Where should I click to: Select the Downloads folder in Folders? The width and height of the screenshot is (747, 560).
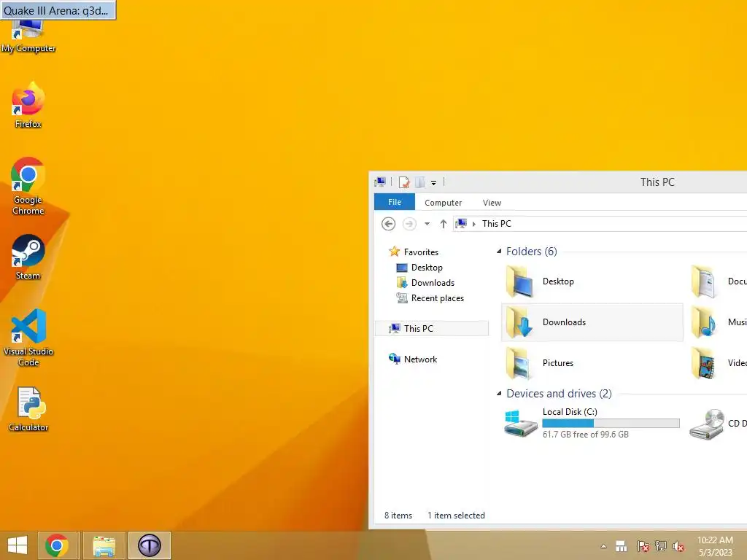(x=591, y=322)
